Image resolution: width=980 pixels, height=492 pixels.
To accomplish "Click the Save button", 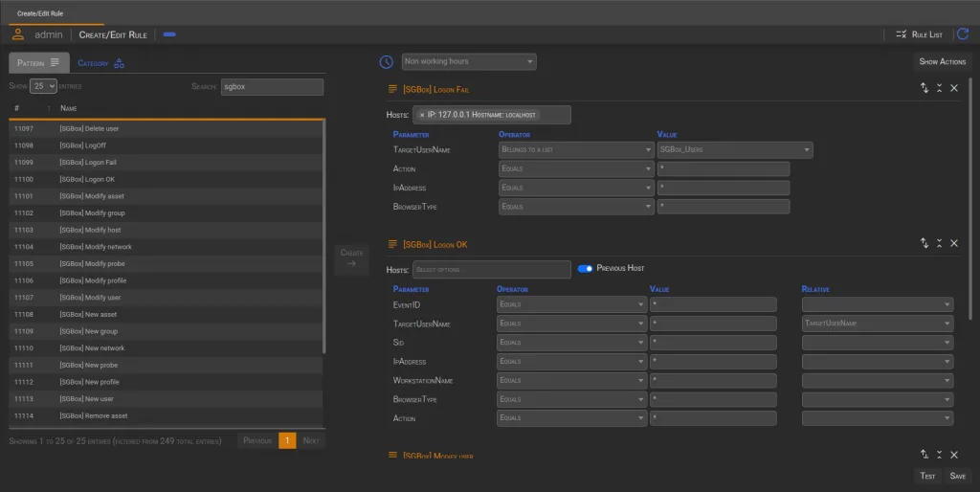I will 957,476.
